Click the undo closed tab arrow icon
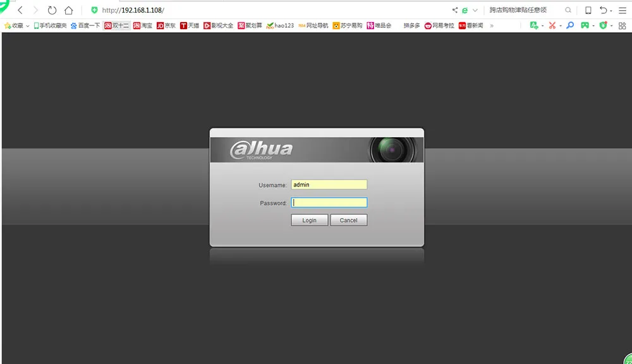The width and height of the screenshot is (632, 364). [x=604, y=10]
